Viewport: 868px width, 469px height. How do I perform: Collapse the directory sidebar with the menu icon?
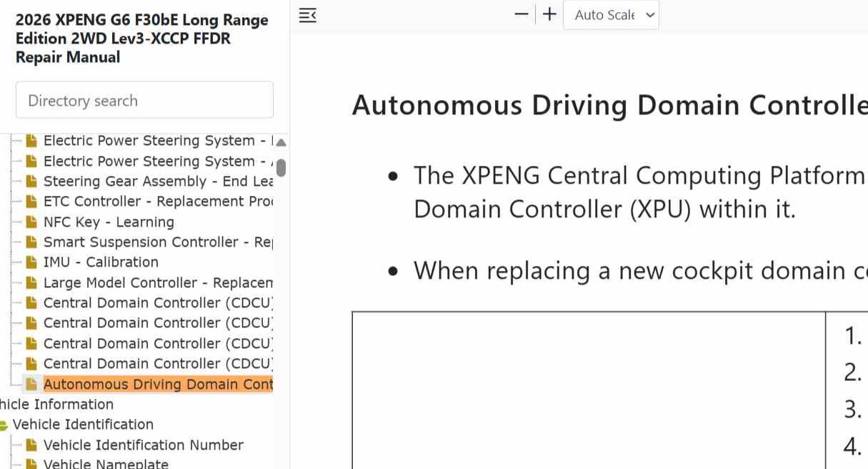pos(307,15)
